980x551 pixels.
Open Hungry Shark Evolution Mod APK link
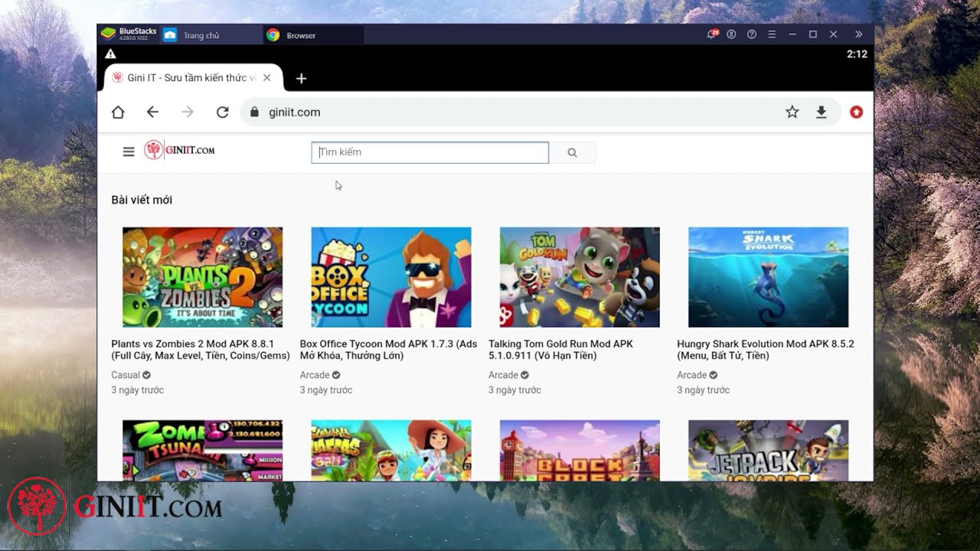tap(766, 350)
